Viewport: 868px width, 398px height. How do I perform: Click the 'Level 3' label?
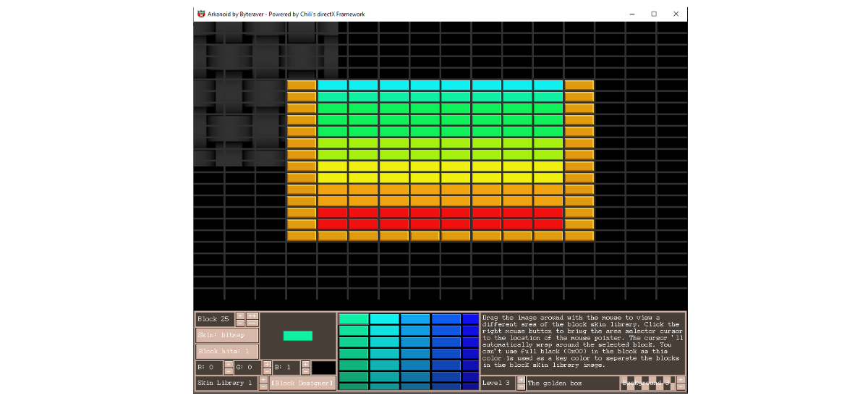(x=498, y=383)
